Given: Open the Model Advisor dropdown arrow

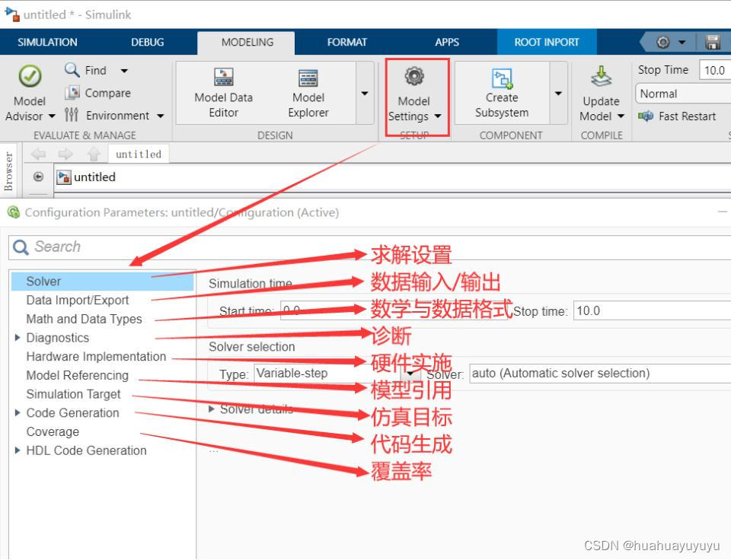Looking at the screenshot, I should pyautogui.click(x=52, y=116).
